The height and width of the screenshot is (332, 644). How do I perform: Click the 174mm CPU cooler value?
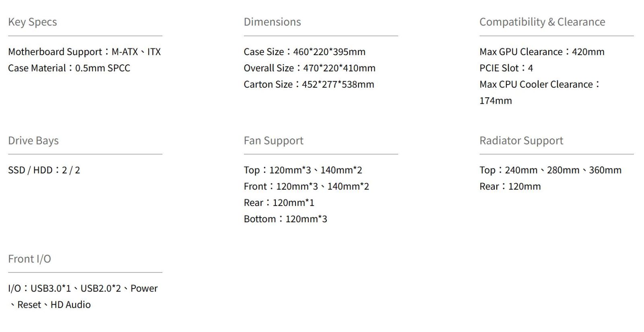click(x=495, y=101)
